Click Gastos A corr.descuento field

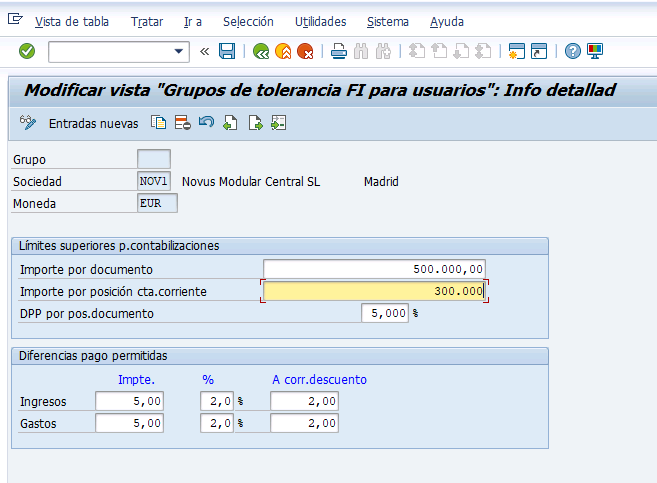(x=304, y=423)
